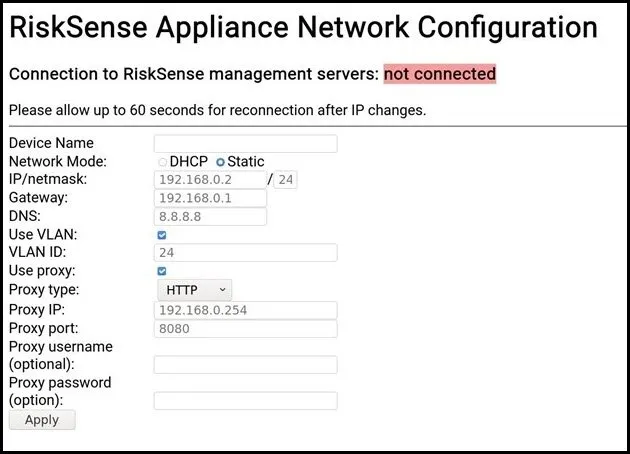Focus the Proxy password input field
Viewport: 630px width, 454px height.
point(245,401)
